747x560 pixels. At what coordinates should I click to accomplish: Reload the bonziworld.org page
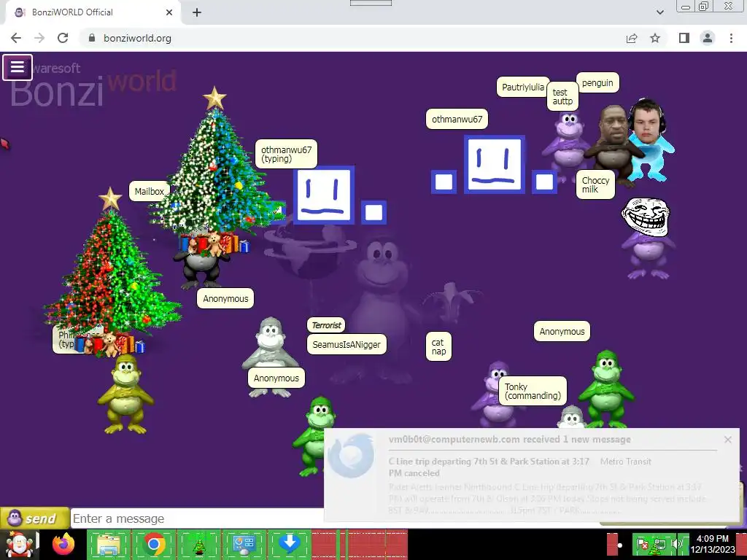(63, 38)
